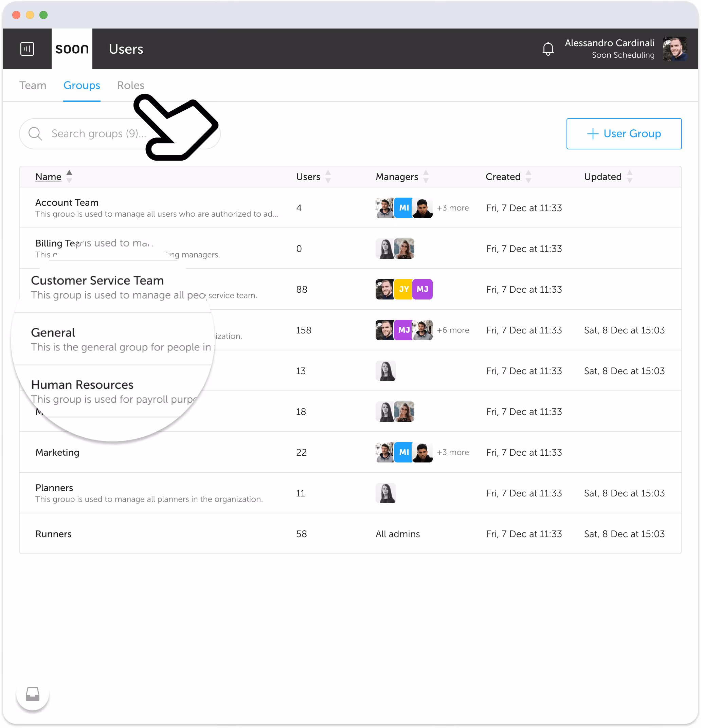Click the JY manager badge on Customer Service Team
701x728 pixels.
click(403, 289)
